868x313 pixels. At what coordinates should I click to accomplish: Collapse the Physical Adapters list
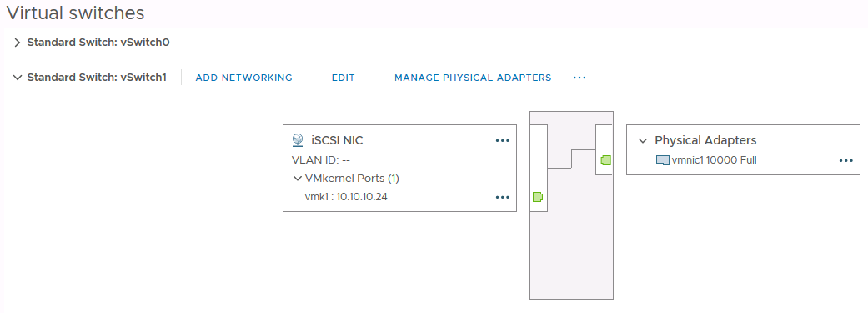[x=643, y=141]
